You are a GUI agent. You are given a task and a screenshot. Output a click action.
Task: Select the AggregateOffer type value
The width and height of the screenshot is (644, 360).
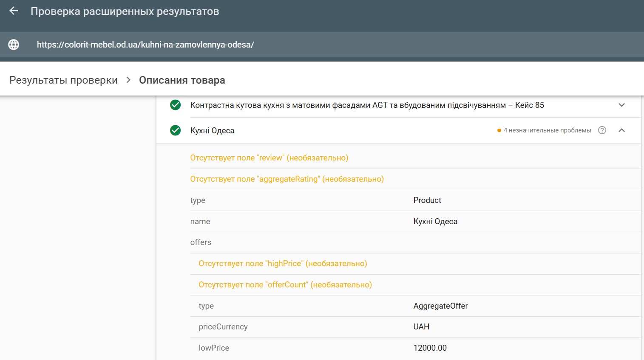click(440, 306)
